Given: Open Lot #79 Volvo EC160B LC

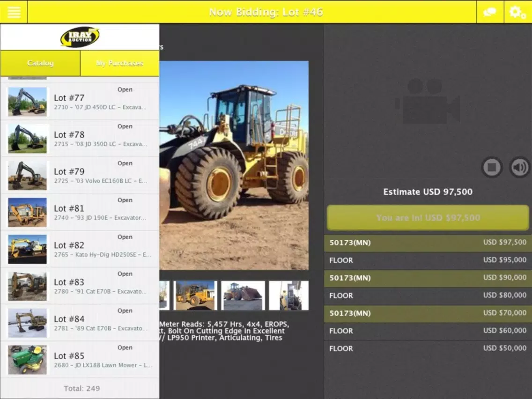Looking at the screenshot, I should tap(80, 176).
